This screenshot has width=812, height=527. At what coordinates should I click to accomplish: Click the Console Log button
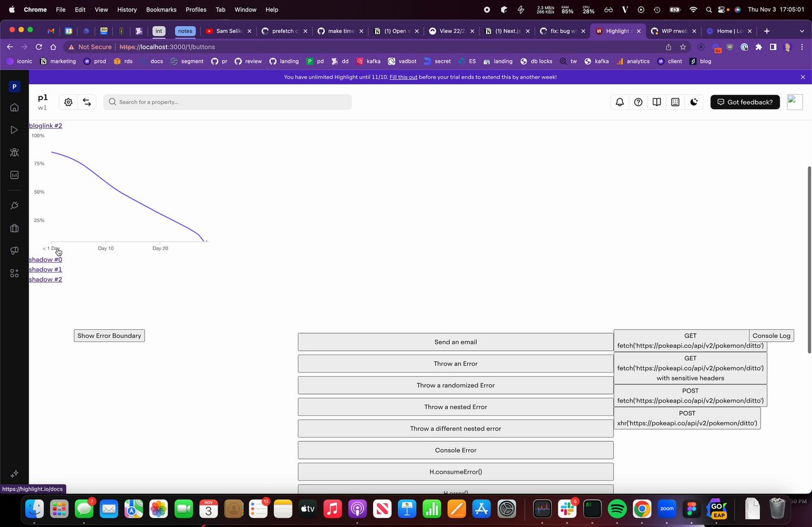click(x=771, y=335)
